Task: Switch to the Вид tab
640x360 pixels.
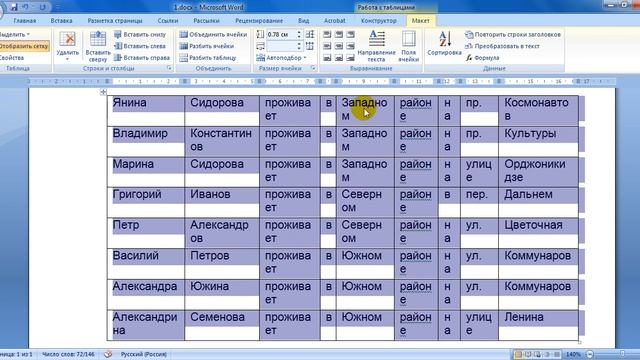Action: tap(303, 20)
